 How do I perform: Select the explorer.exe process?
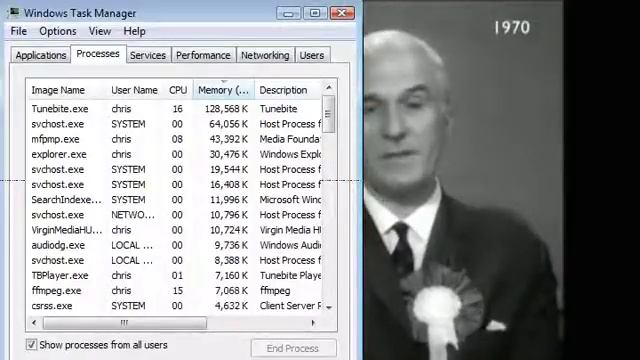click(175, 154)
